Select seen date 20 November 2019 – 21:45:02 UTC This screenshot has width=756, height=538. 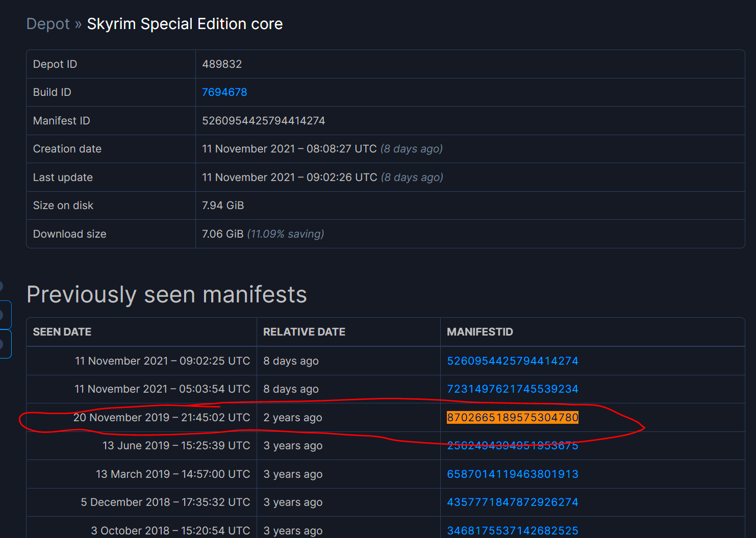tap(162, 418)
